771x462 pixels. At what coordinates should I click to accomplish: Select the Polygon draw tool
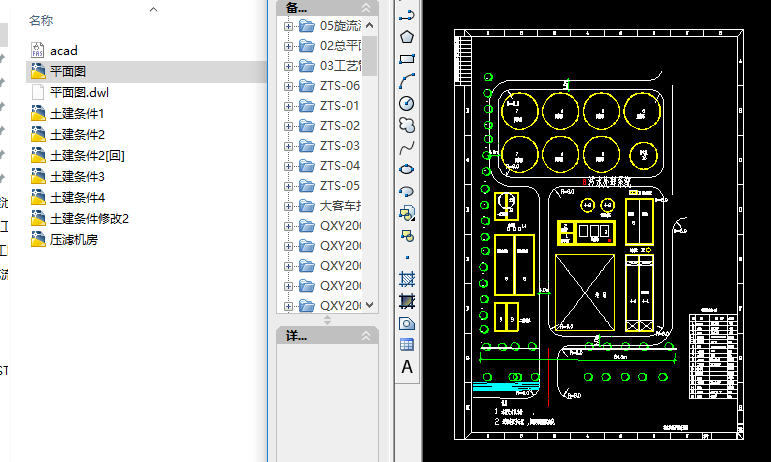point(407,37)
